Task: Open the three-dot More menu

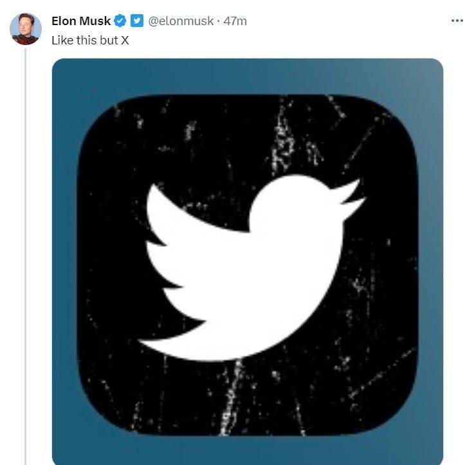Action: 457,21
